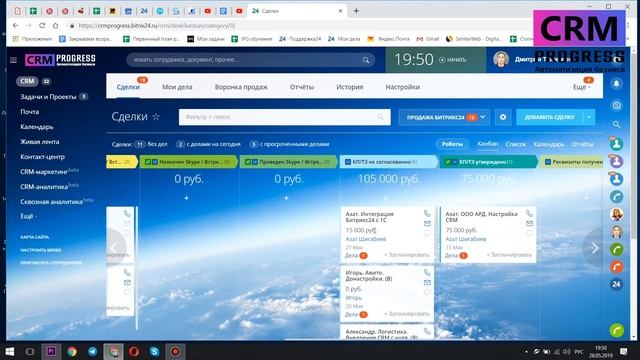This screenshot has width=640, height=360.
Task: Open search icon in right sidebar
Action: coord(616,124)
